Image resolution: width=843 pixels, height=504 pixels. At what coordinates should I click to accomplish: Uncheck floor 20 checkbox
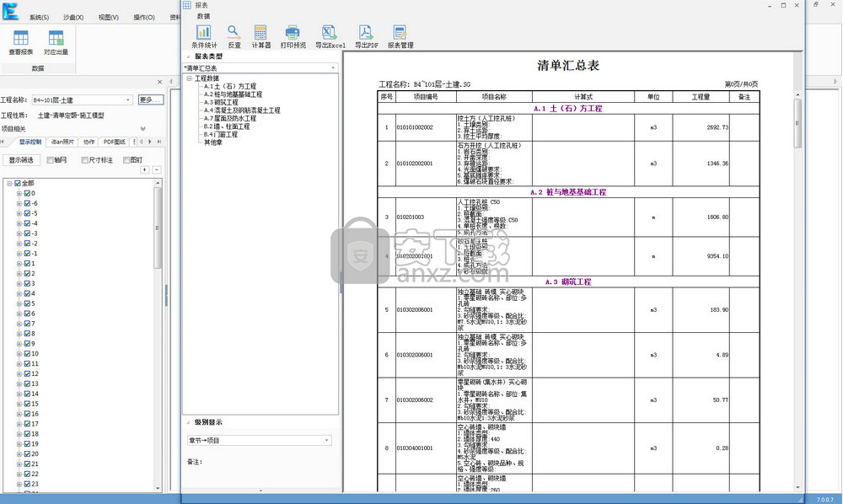coord(28,454)
